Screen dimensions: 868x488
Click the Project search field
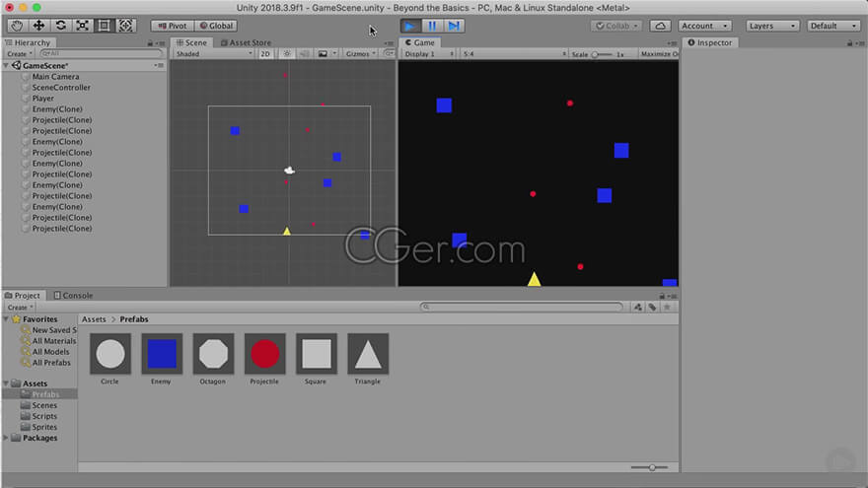(x=522, y=307)
